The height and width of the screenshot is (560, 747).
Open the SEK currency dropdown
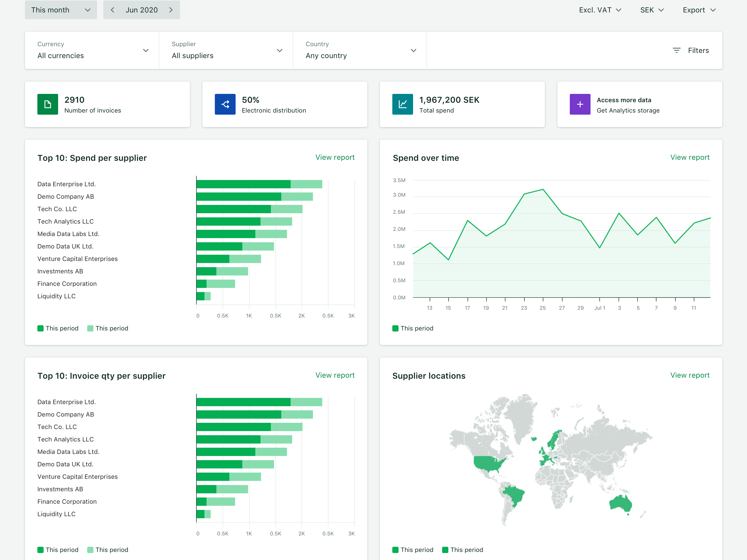tap(652, 10)
